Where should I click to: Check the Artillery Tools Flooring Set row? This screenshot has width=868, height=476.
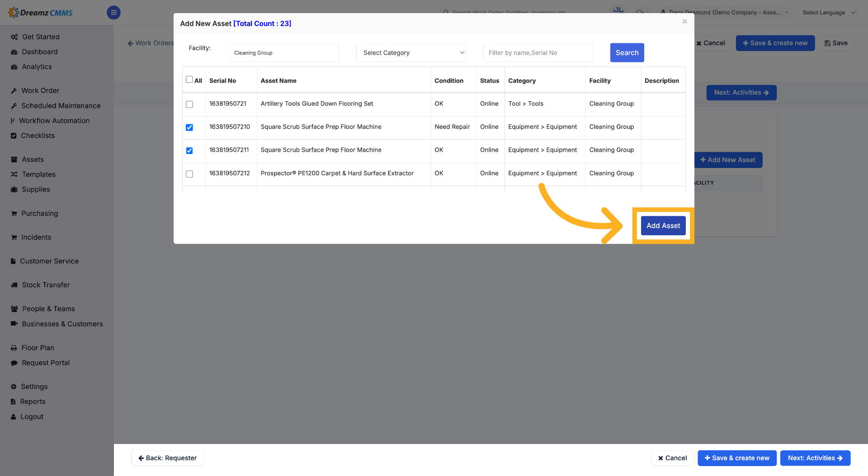(x=189, y=104)
